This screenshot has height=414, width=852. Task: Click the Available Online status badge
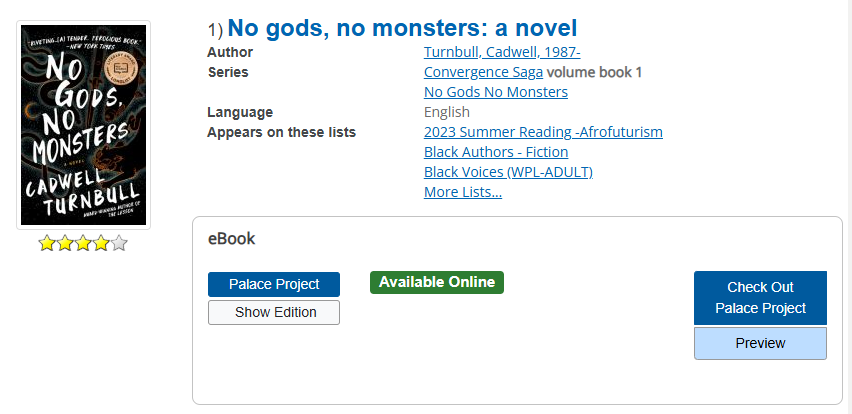(437, 282)
